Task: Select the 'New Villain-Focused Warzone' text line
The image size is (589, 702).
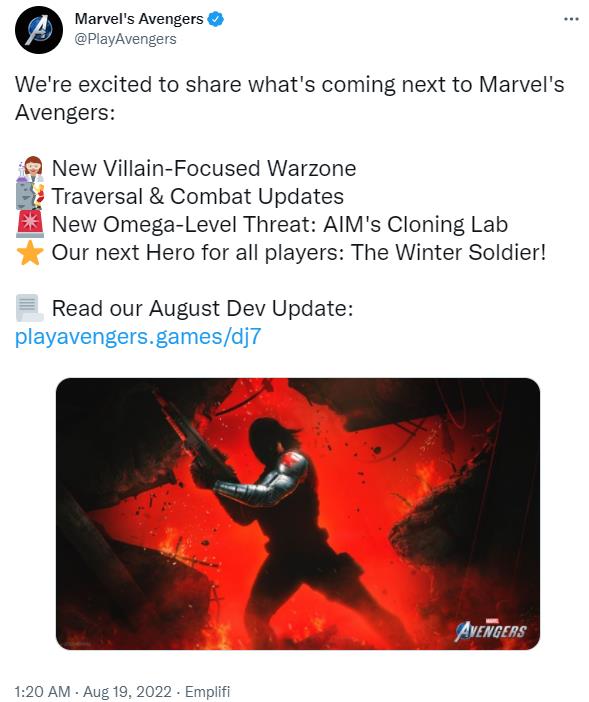Action: (204, 168)
